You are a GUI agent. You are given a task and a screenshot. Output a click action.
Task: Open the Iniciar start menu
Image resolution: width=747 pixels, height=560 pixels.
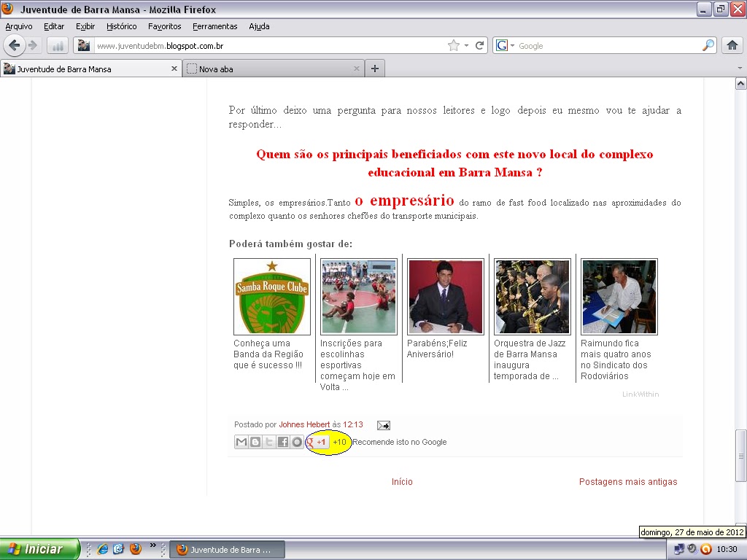39,549
